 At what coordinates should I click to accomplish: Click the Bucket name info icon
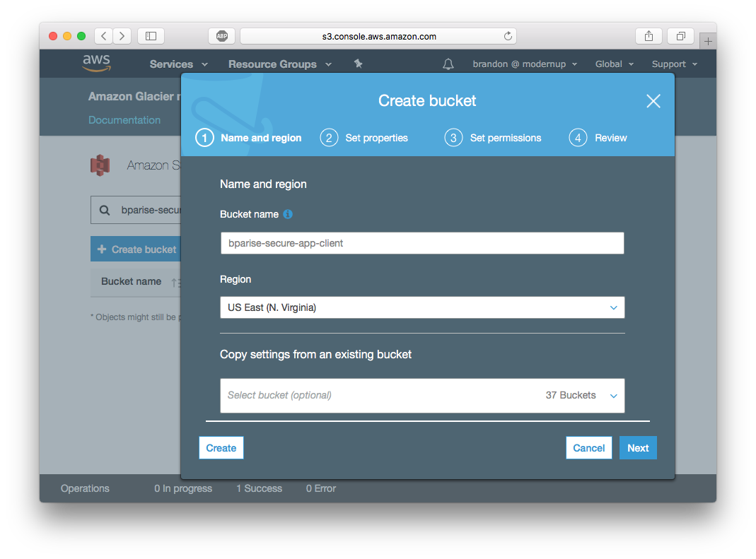pos(288,214)
